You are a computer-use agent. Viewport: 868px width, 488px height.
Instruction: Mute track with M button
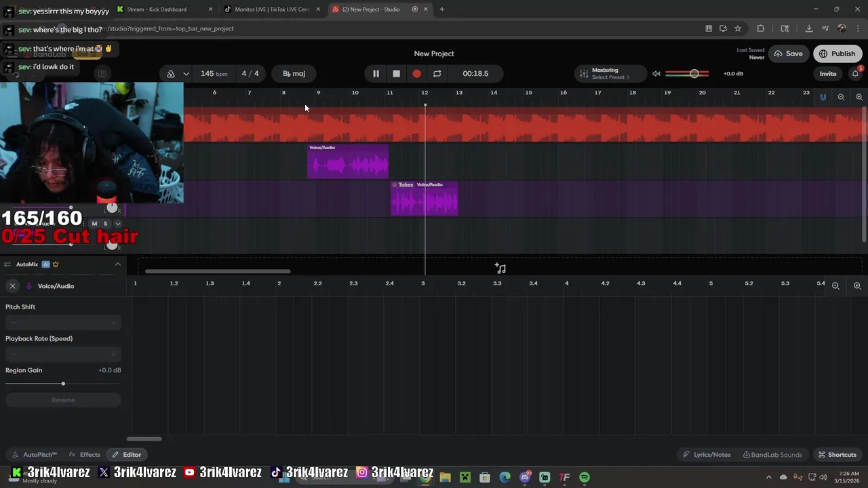(94, 224)
